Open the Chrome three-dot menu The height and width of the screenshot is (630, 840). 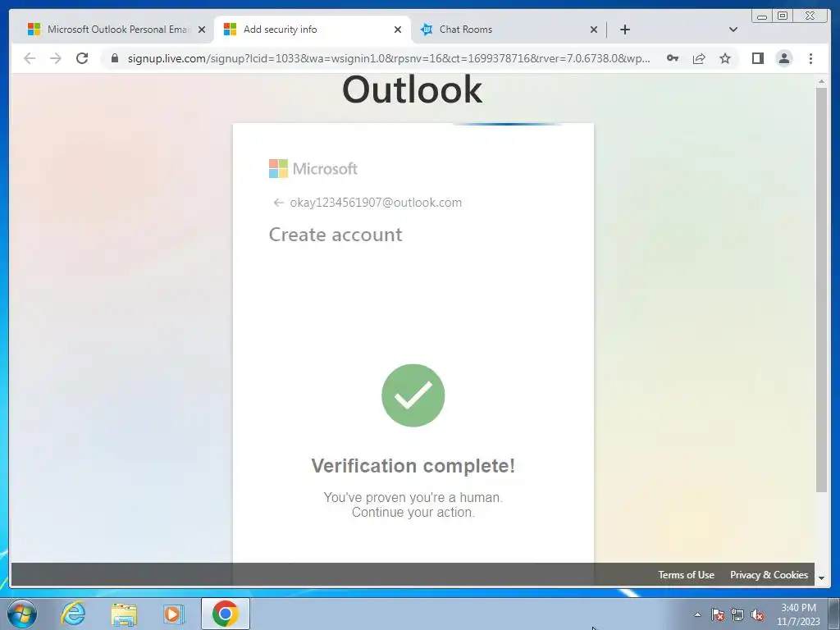(810, 58)
